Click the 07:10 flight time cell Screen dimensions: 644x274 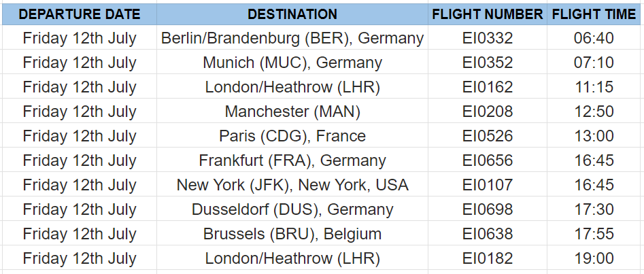coord(594,63)
